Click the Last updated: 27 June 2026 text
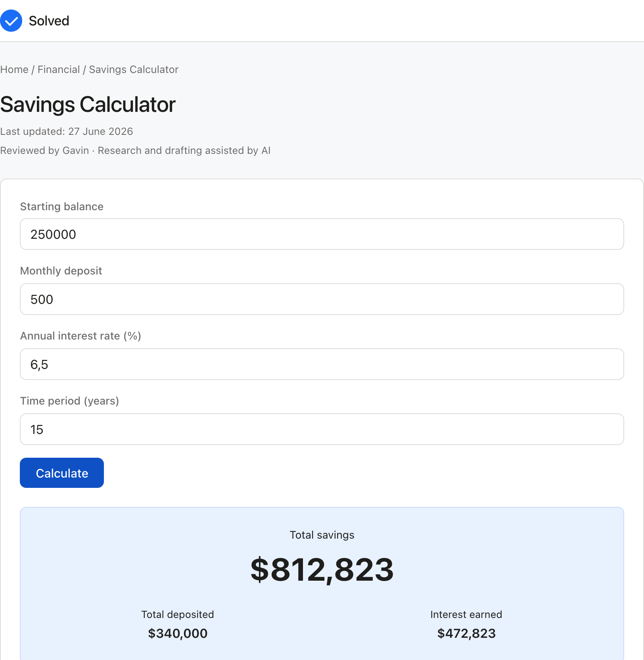 pyautogui.click(x=67, y=131)
